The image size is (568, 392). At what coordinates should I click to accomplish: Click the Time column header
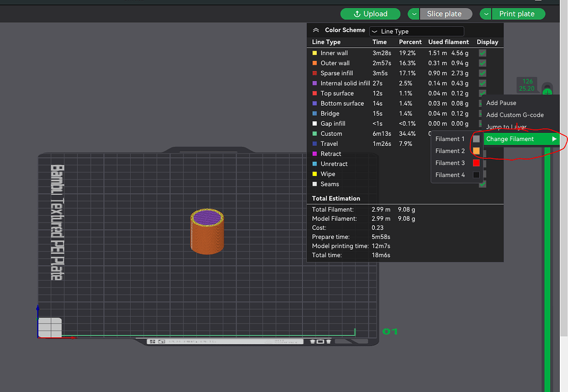click(x=379, y=42)
